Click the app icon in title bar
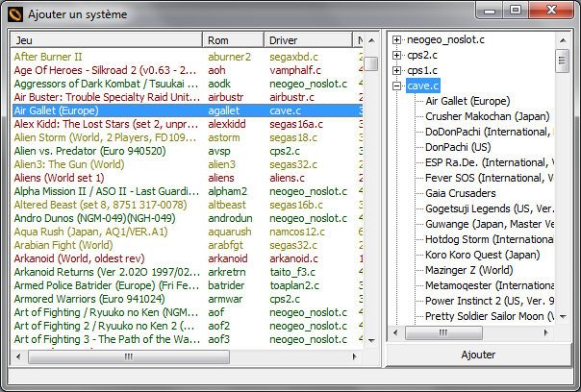Screen dimensions: 581x392 point(15,14)
